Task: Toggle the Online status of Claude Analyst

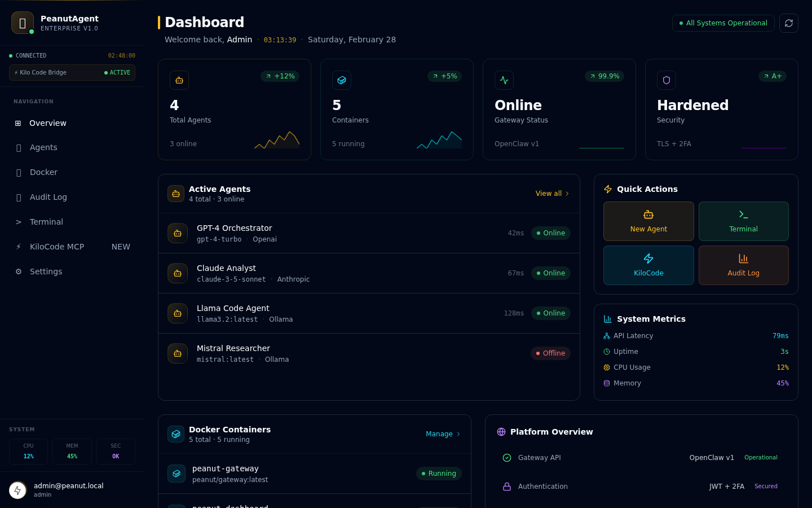Action: (x=550, y=273)
